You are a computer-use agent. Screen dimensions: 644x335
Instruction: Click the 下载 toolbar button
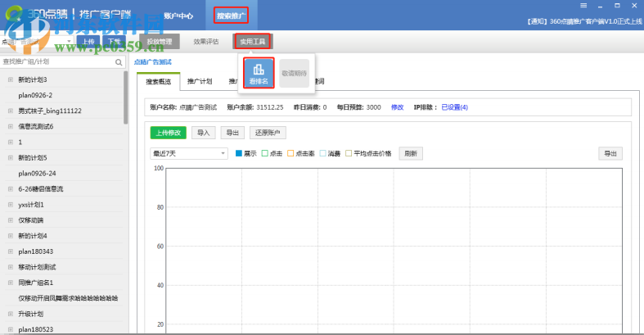[x=114, y=42]
